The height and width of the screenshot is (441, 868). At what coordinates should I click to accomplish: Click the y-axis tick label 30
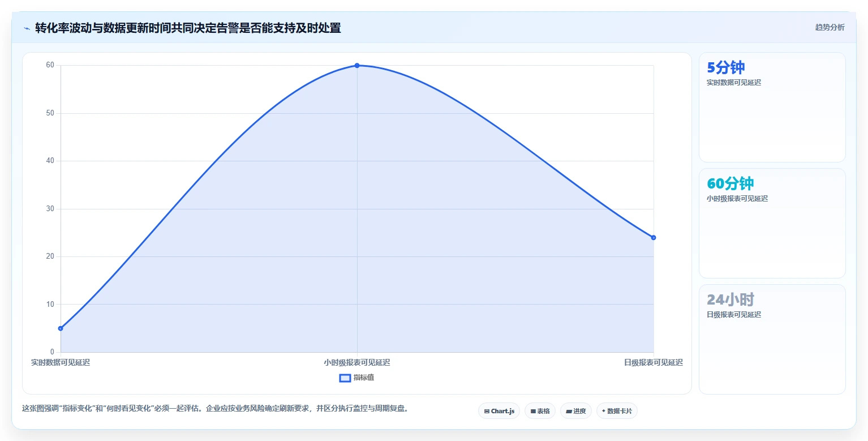click(x=50, y=209)
